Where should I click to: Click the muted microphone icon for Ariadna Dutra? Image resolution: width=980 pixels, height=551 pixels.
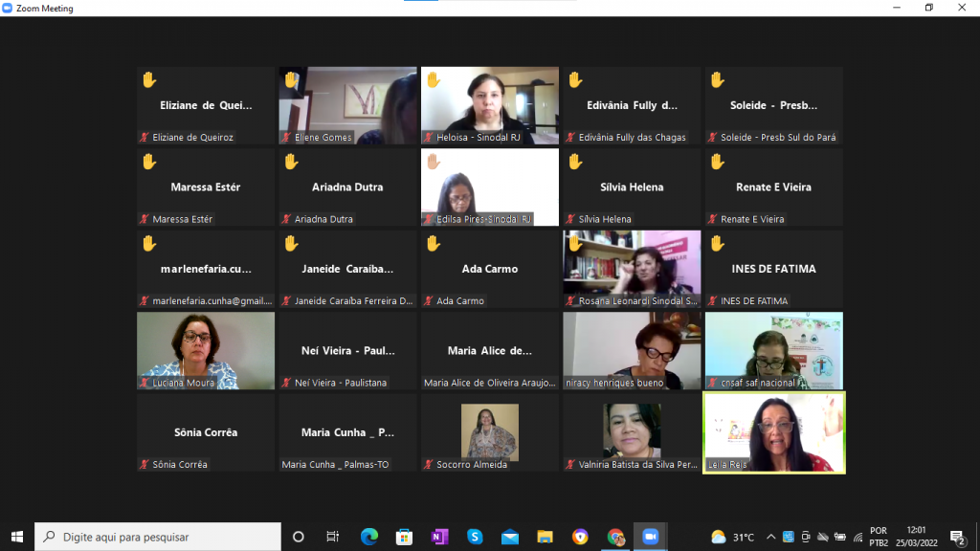pos(287,219)
